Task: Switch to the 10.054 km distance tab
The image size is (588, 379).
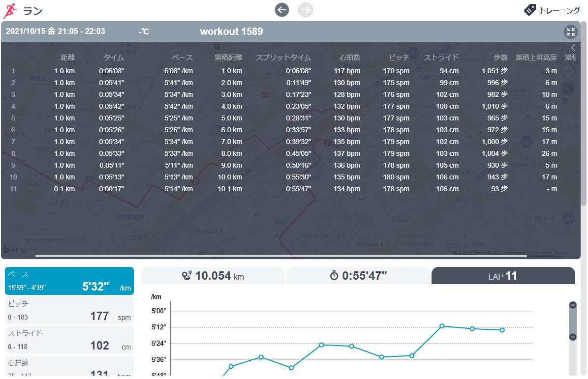Action: point(213,276)
